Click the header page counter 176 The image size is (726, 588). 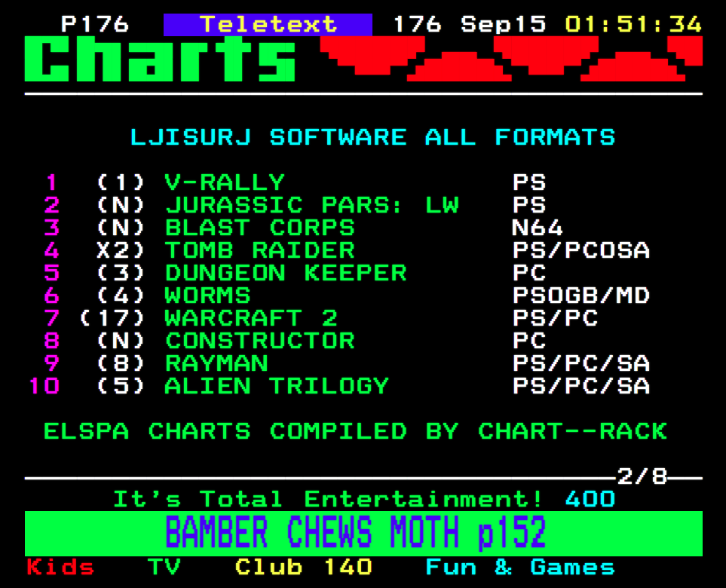pos(417,24)
